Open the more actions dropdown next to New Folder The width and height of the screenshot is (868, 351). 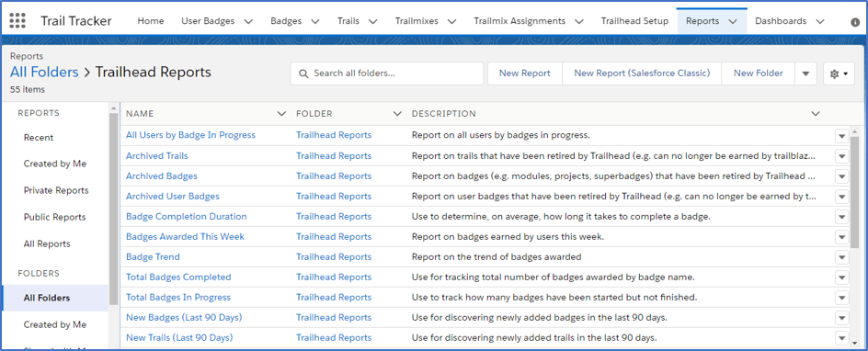[x=806, y=74]
